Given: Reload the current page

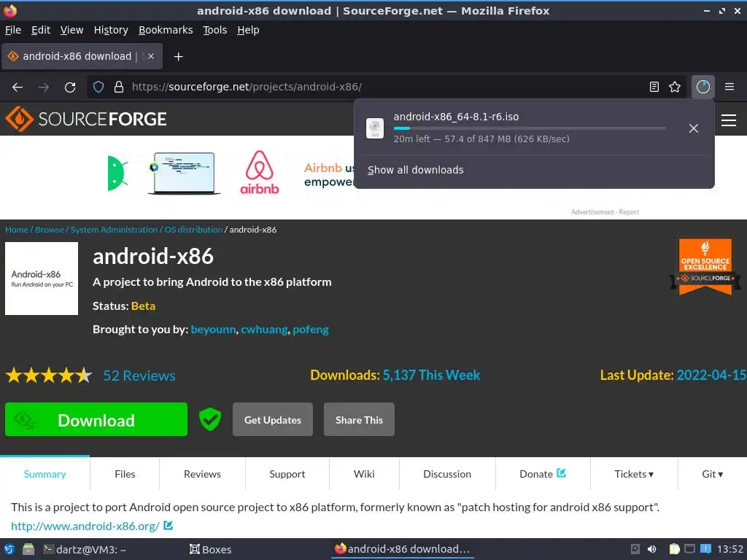Looking at the screenshot, I should tap(70, 87).
